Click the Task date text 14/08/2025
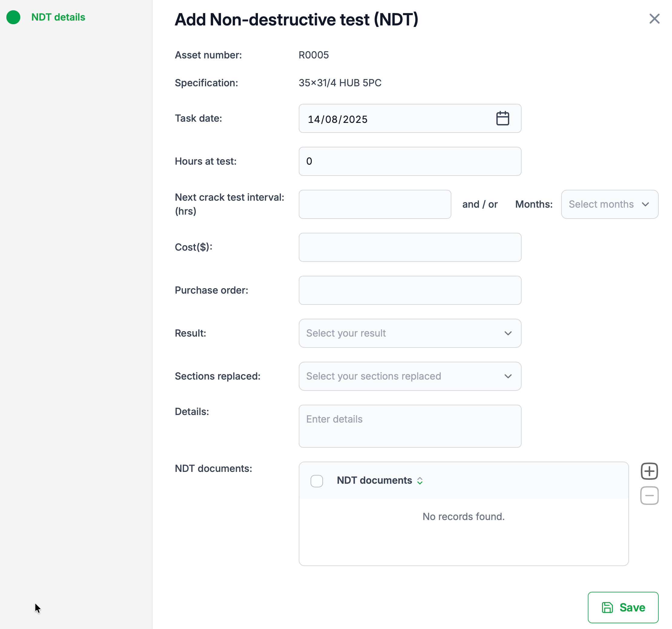 click(x=337, y=119)
